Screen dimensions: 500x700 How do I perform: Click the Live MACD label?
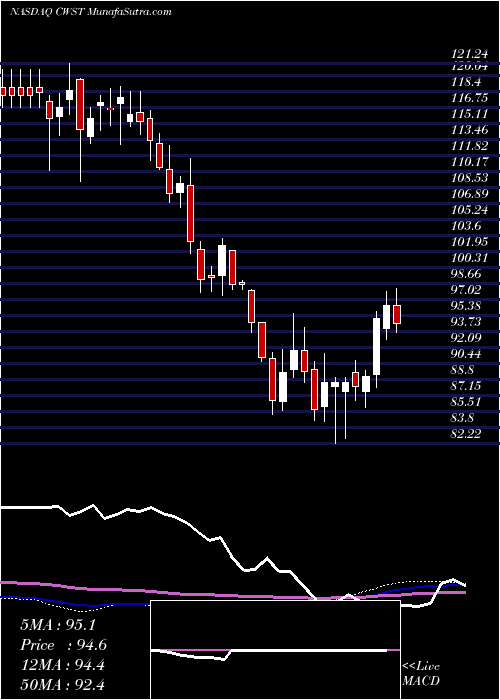[421, 674]
